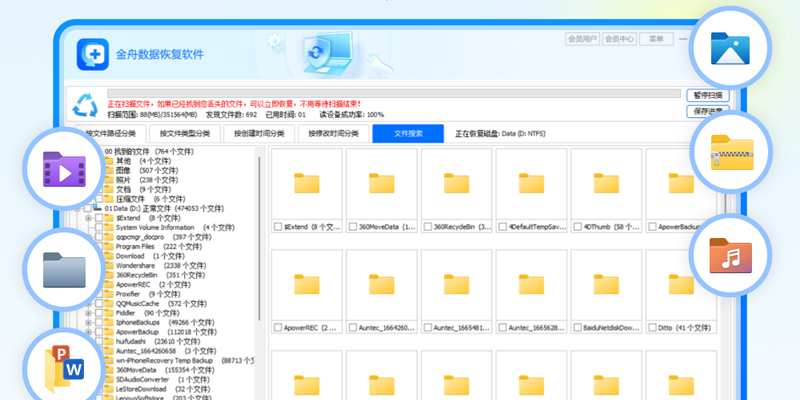Click the 读设备成功率: 100% text
The height and width of the screenshot is (400, 800).
point(352,115)
